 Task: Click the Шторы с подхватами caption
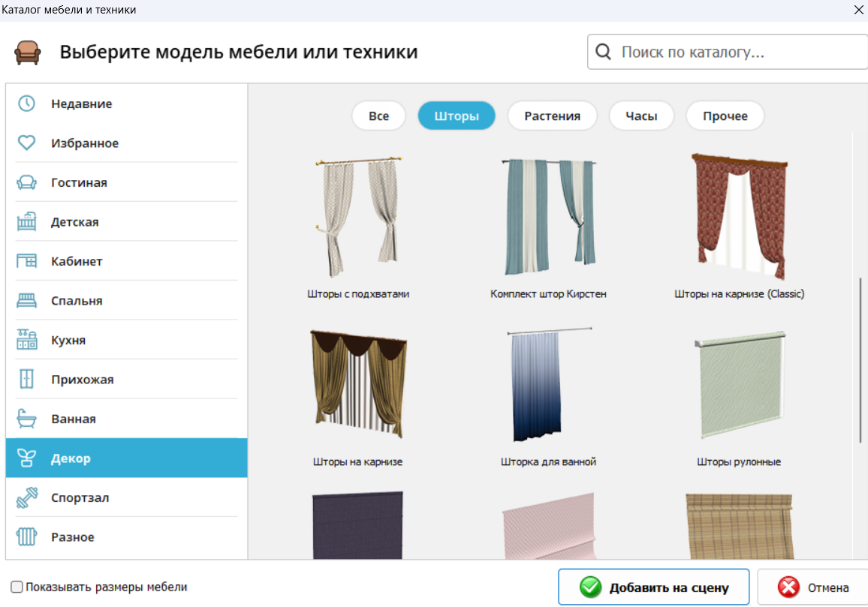click(358, 294)
